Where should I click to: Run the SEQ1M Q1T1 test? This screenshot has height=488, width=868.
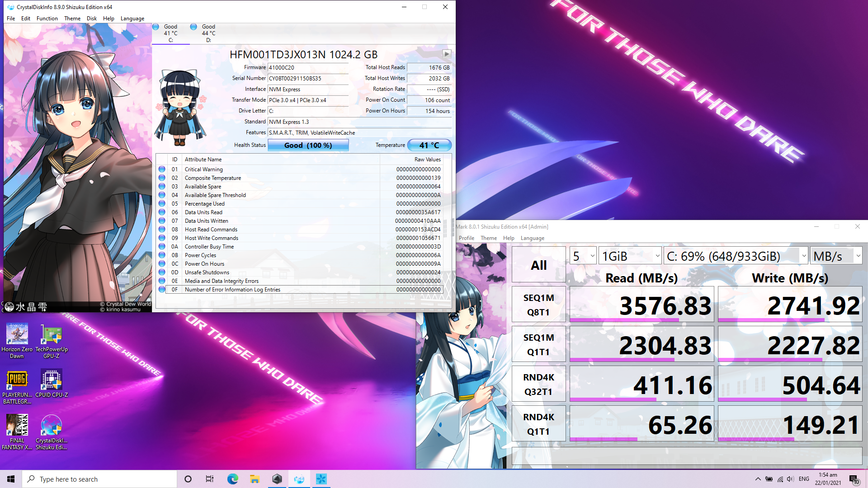(x=538, y=344)
